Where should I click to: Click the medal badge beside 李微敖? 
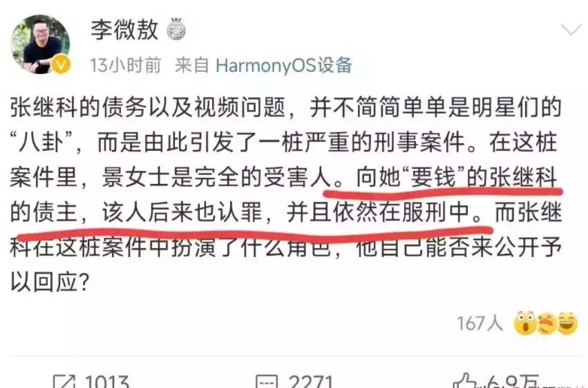(x=176, y=29)
